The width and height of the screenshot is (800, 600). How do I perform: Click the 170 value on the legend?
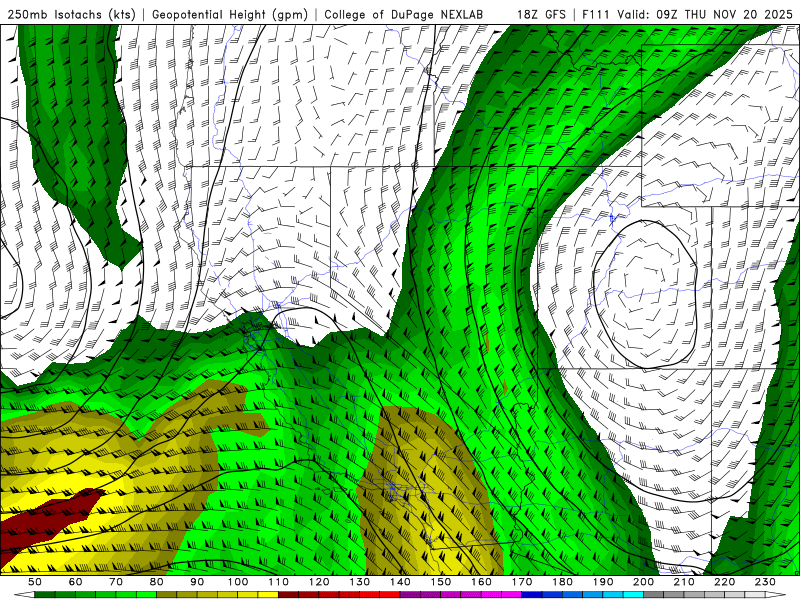coord(522,582)
